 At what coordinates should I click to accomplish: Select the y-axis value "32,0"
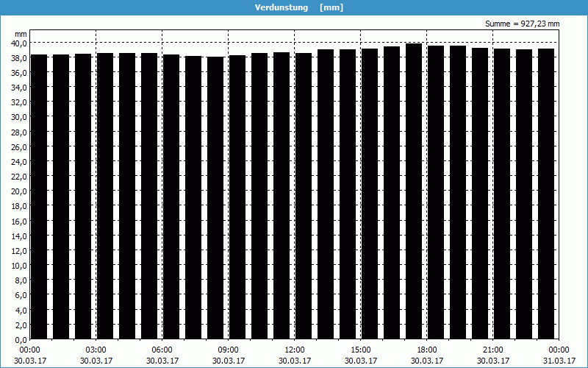[x=19, y=102]
